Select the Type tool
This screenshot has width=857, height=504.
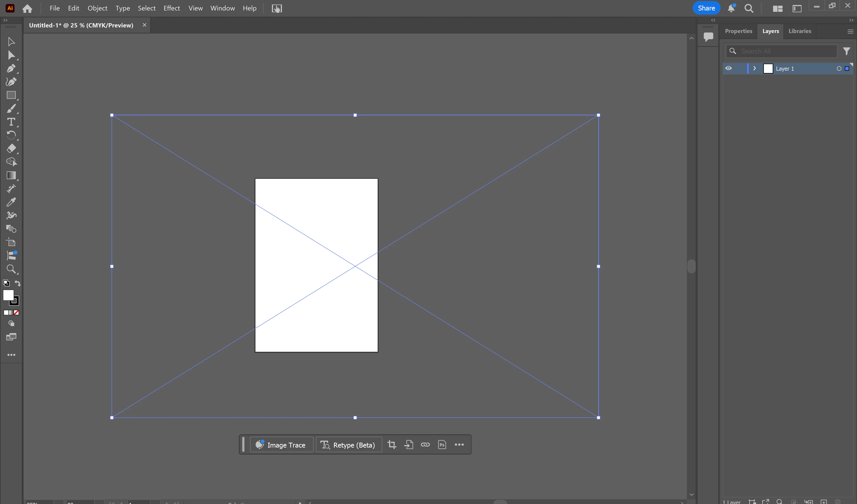pyautogui.click(x=11, y=122)
